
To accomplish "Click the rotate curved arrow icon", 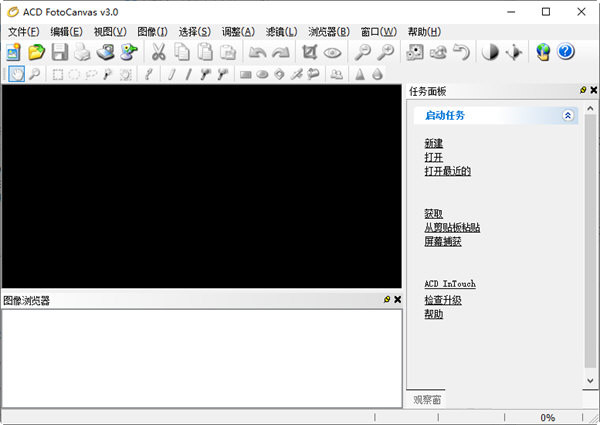I will pos(461,52).
